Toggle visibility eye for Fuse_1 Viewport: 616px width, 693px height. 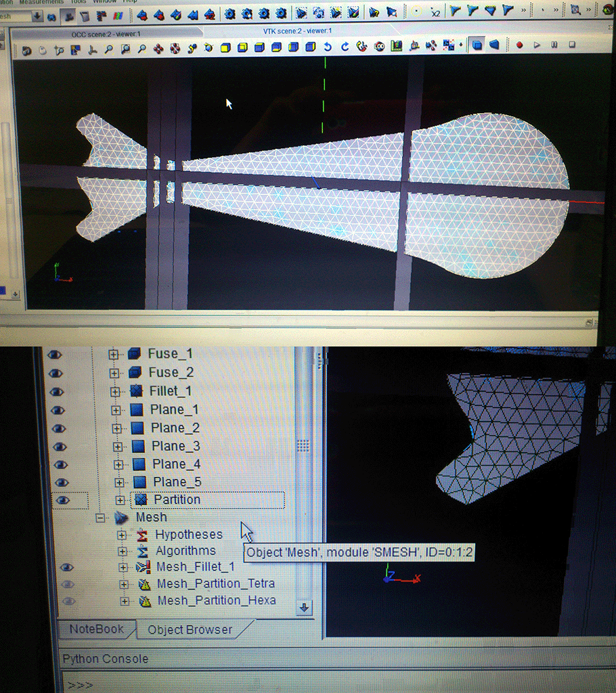[x=54, y=355]
